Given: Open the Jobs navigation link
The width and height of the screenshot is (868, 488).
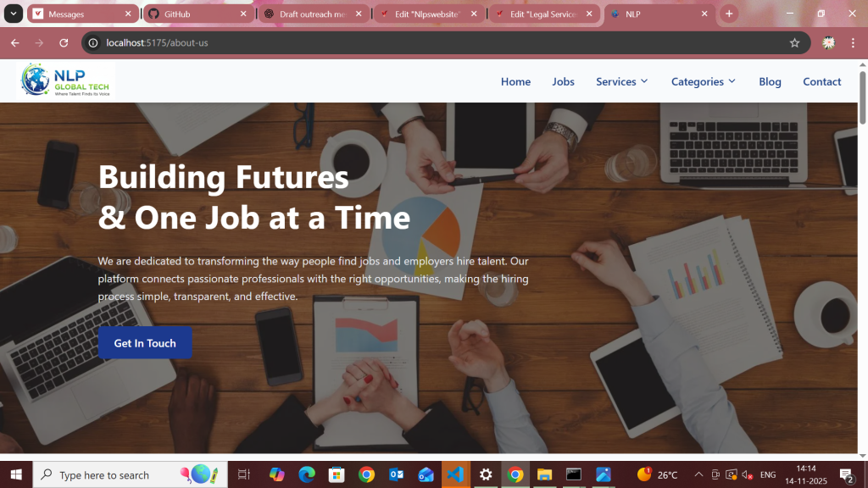Looking at the screenshot, I should (563, 81).
